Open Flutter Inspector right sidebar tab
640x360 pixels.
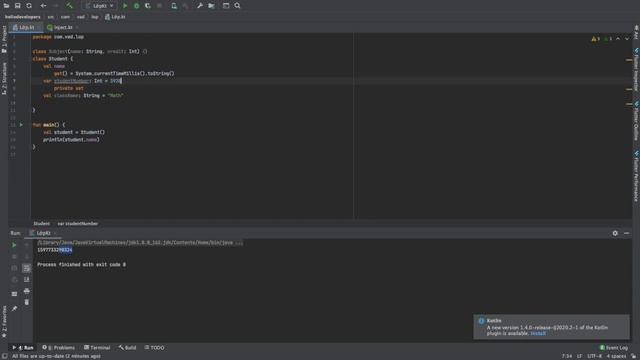[636, 70]
